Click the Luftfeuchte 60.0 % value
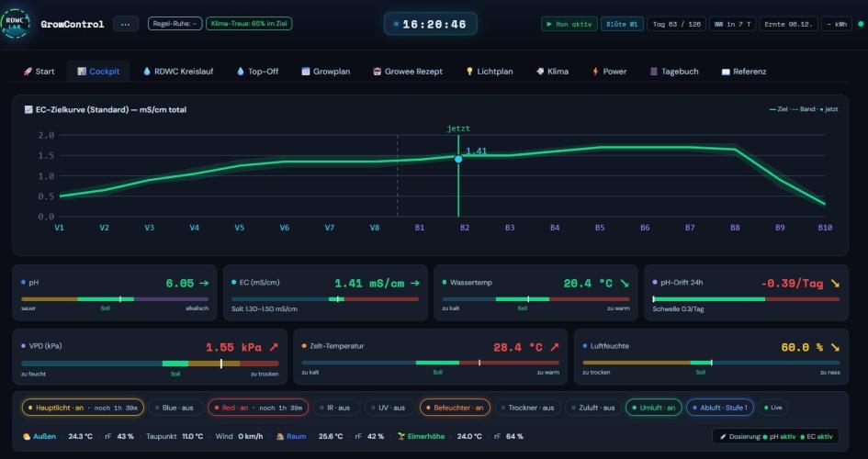The image size is (868, 459). 802,347
